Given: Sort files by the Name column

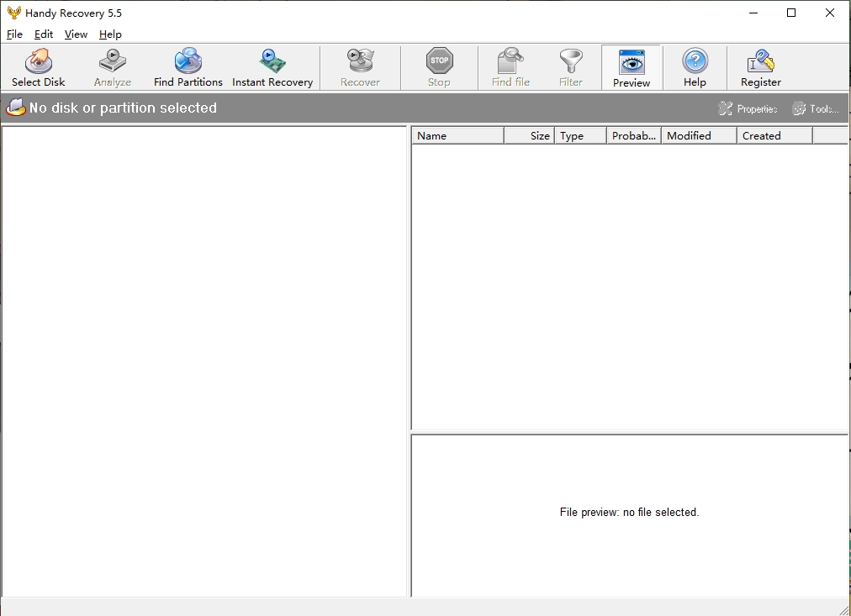Looking at the screenshot, I should point(457,135).
